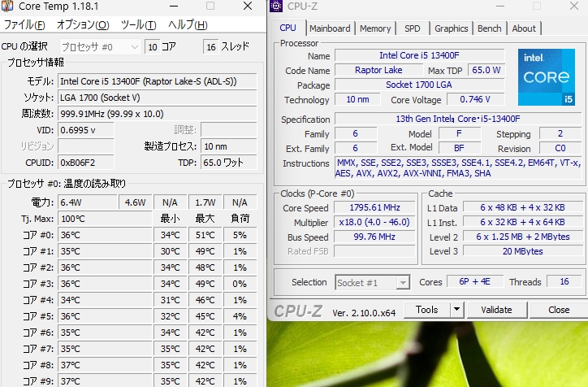Click the L1 Data cache value
The height and width of the screenshot is (387, 588).
[522, 207]
